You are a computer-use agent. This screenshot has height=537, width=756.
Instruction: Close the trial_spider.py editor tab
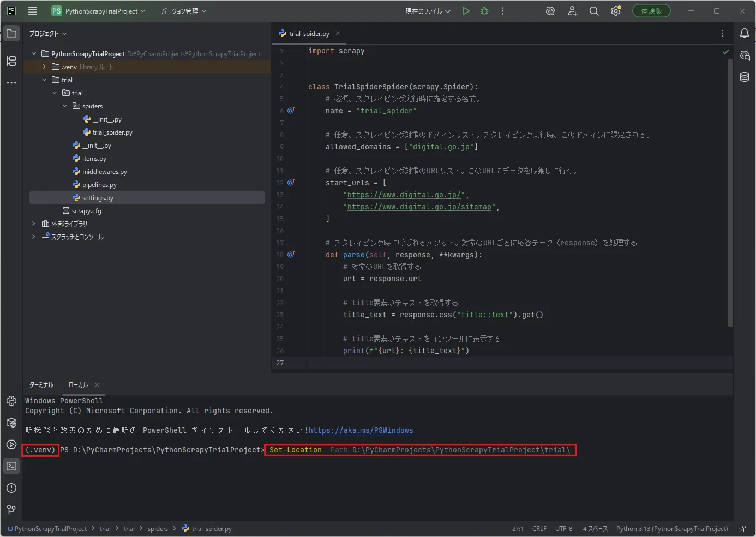tap(338, 33)
